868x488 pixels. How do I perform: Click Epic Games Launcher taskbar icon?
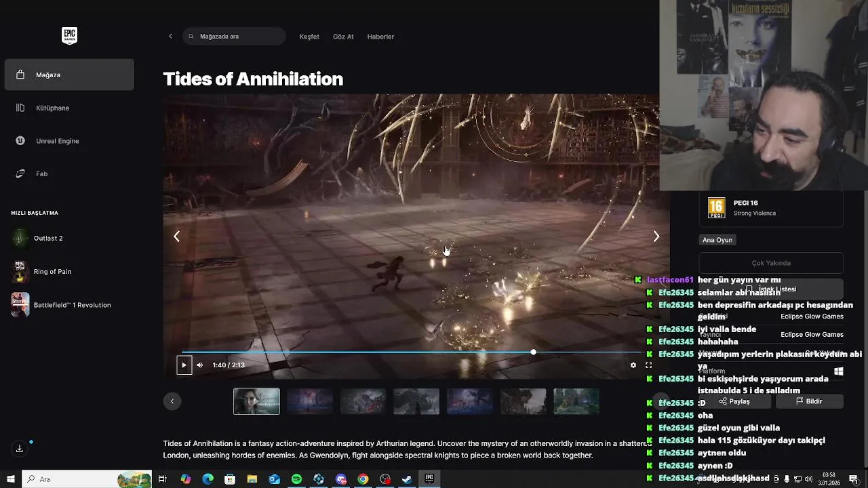pos(429,479)
